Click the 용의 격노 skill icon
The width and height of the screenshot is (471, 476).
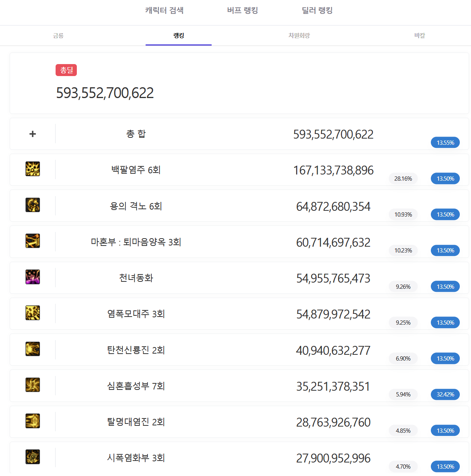coord(33,205)
